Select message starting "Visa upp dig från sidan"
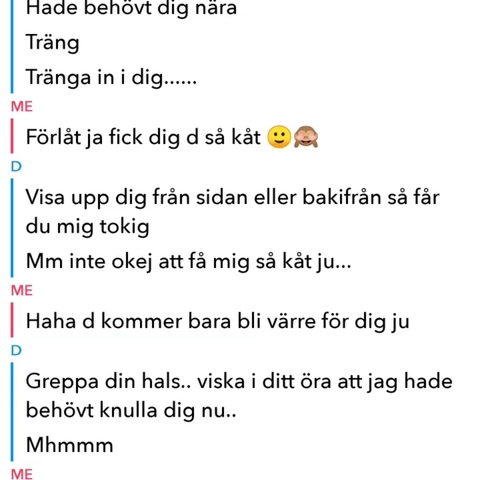Screen dimensions: 480x480 coord(232,211)
